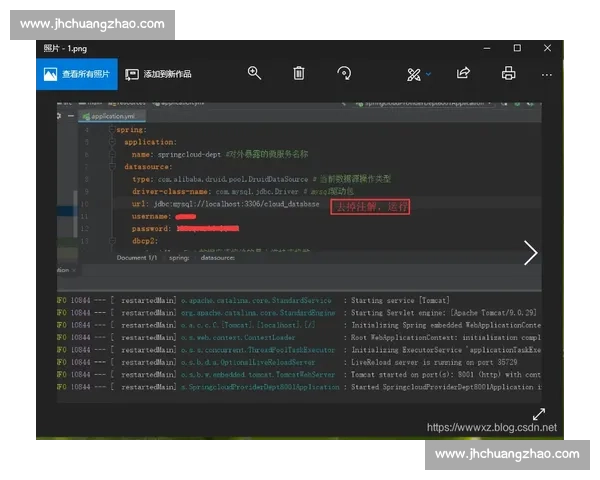Click 'Document 1/1' in editor footer

137,258
